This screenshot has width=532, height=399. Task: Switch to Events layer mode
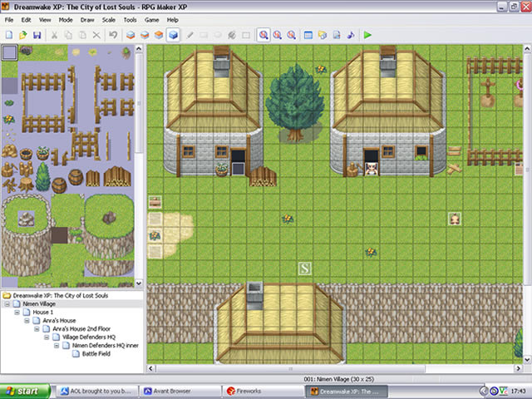(173, 35)
